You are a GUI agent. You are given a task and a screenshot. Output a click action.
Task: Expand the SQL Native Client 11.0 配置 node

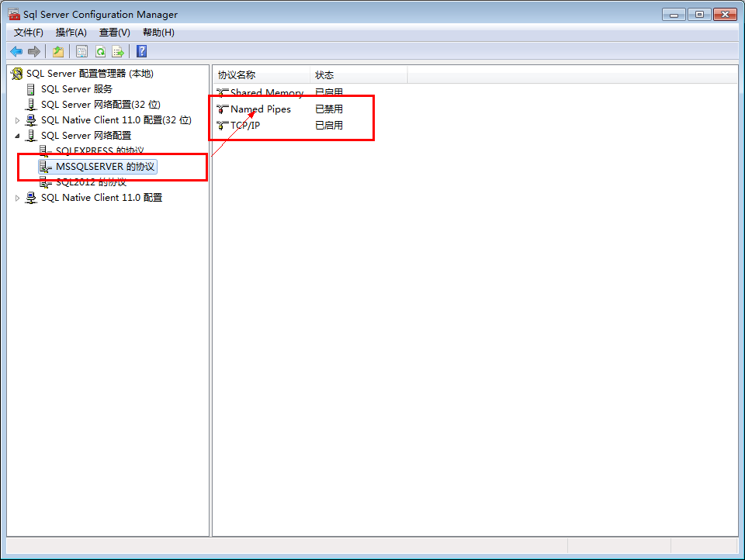click(17, 198)
